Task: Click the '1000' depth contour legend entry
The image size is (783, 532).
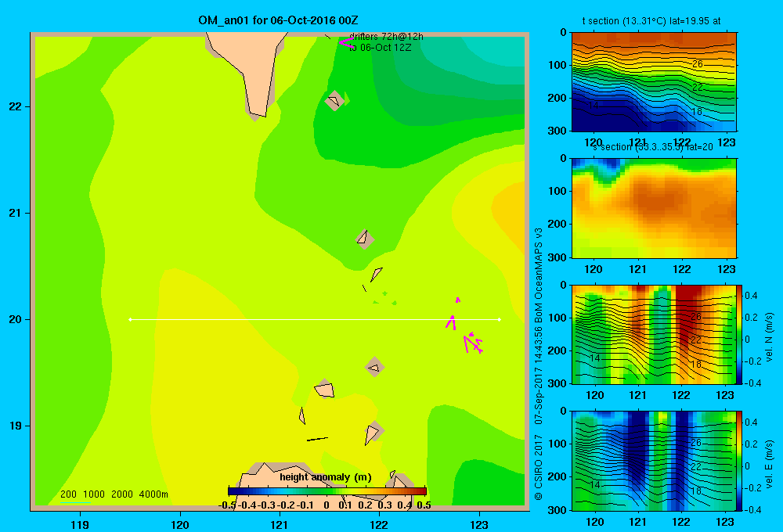Action: pos(94,494)
